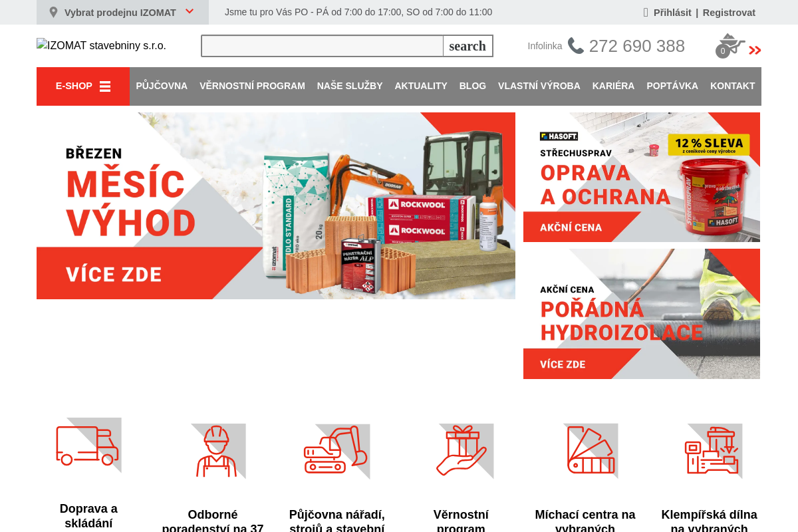Click the search button
The height and width of the screenshot is (532, 798).
[x=467, y=46]
